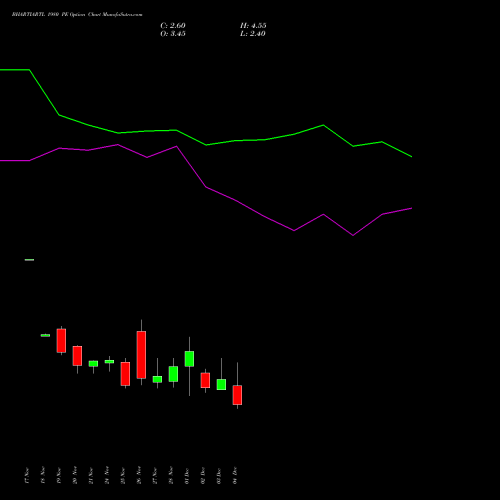Click the 19 Nov date label
Viewport: 500px width, 500px height.
click(x=59, y=476)
